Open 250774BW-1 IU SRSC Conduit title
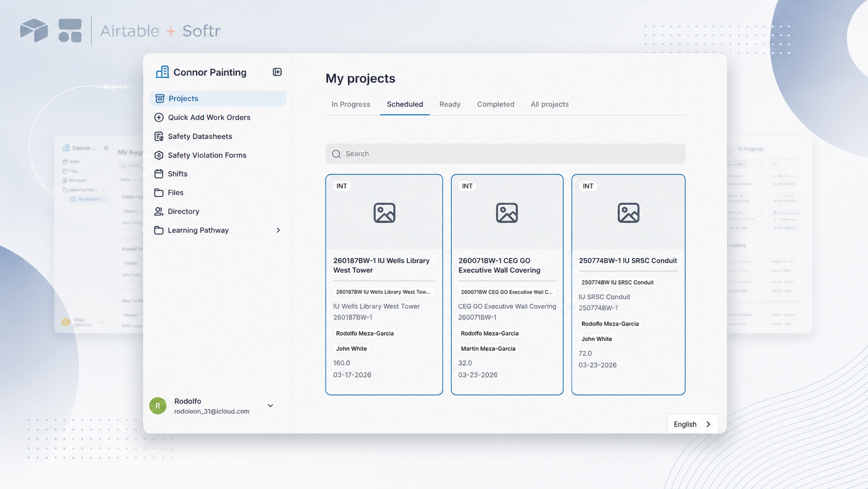This screenshot has width=868, height=489. (628, 261)
